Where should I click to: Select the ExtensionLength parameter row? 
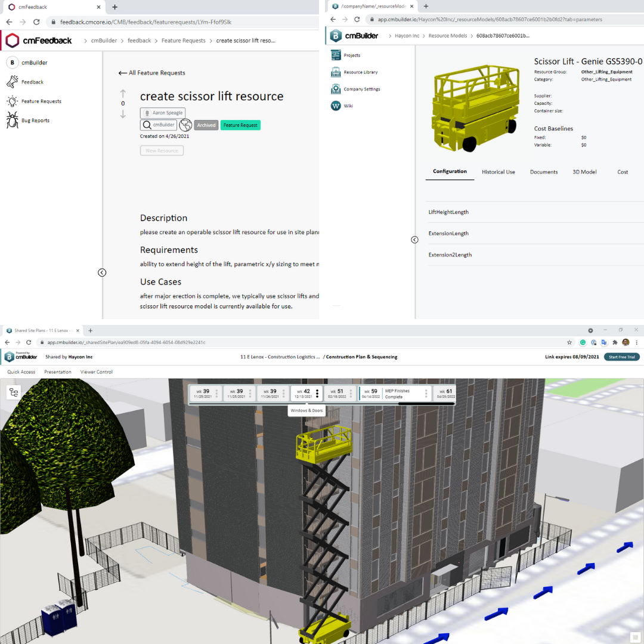536,233
